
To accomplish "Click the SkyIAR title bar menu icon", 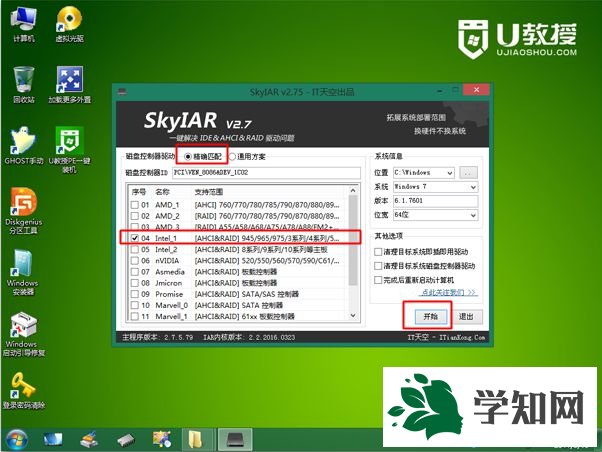I will [x=122, y=92].
